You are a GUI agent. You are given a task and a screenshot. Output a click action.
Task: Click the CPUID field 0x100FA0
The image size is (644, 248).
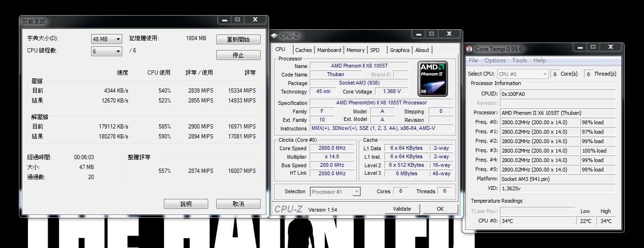point(558,94)
